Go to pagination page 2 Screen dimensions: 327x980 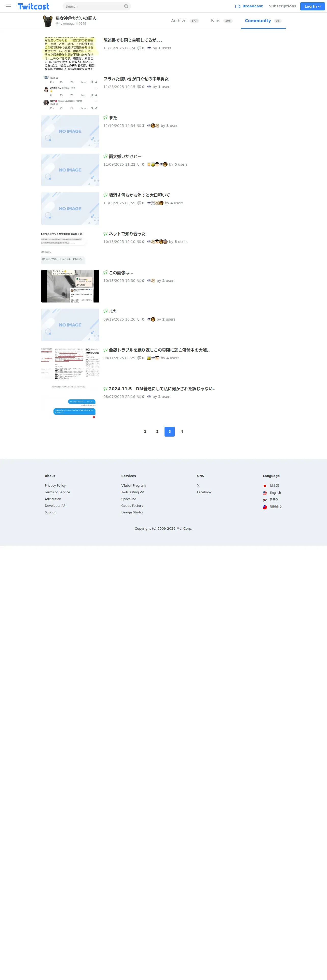(x=157, y=432)
